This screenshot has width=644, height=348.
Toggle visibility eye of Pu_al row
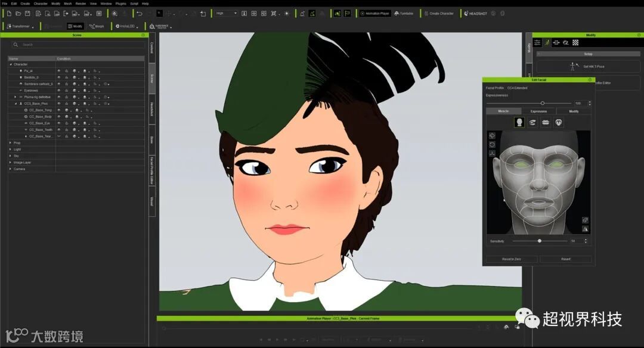[x=58, y=71]
